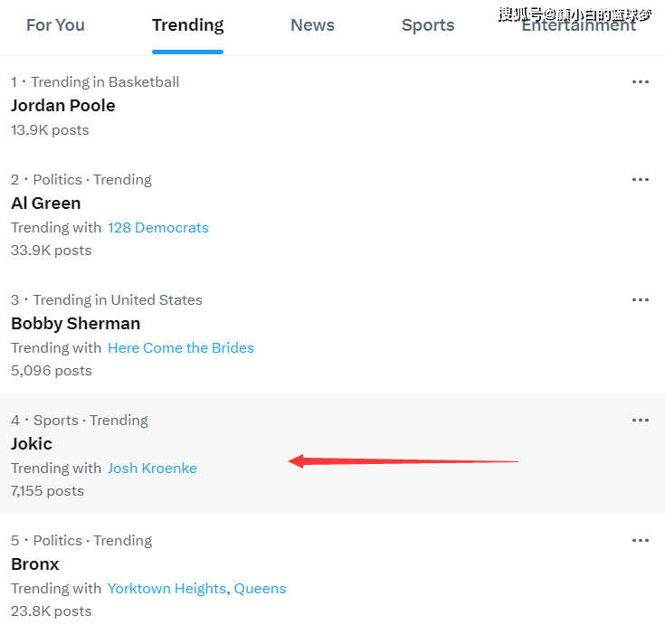Select the Trending tab
Screen dimensions: 665x644
[188, 25]
